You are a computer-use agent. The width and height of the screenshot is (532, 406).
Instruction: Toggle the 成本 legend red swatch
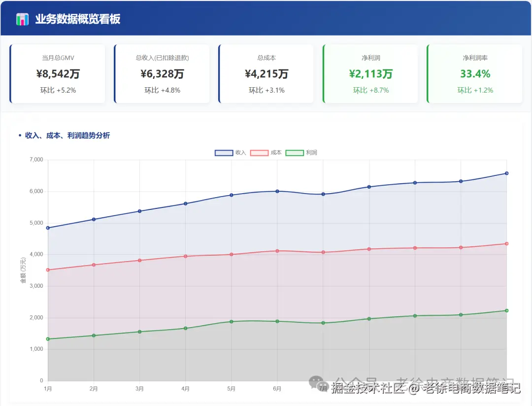(259, 153)
